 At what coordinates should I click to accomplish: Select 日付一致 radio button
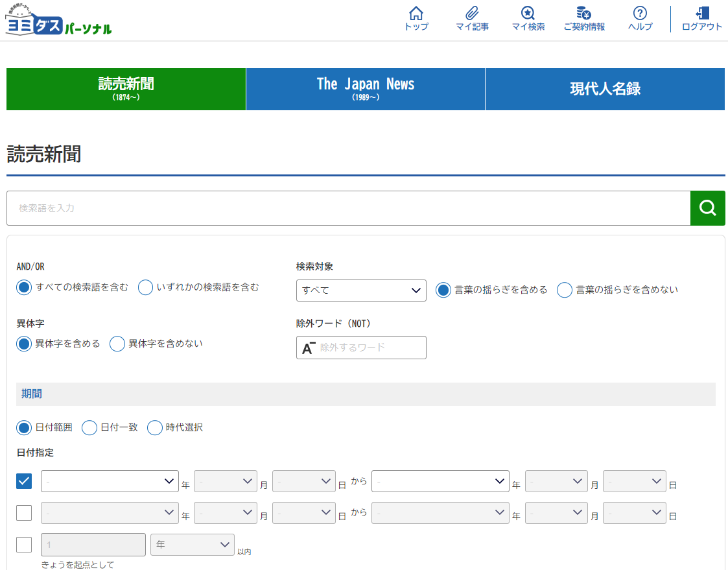coord(89,428)
